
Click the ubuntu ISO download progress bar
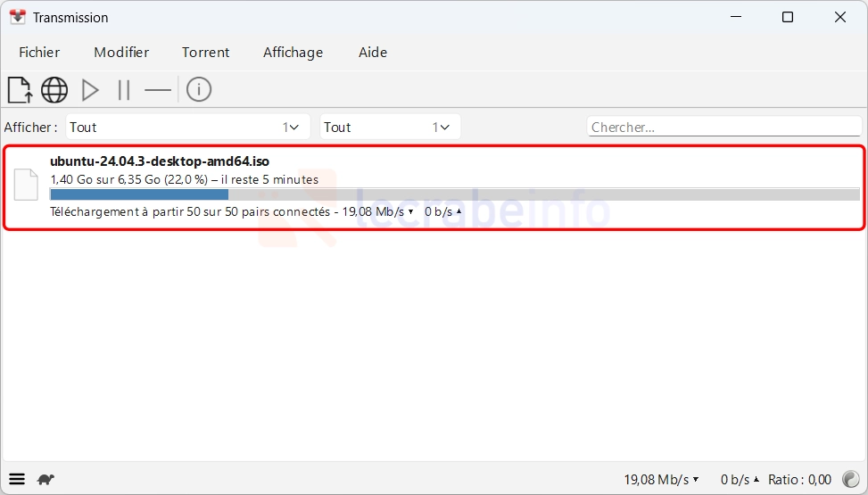click(454, 194)
